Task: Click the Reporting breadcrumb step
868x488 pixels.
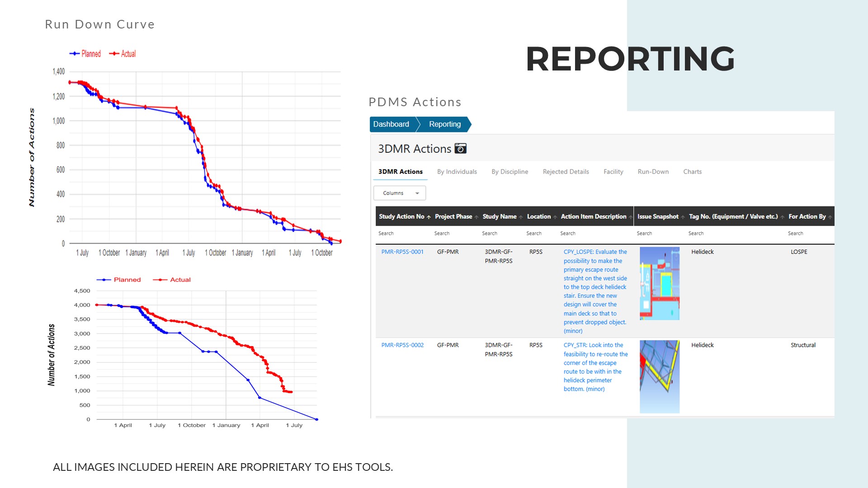Action: (x=445, y=124)
